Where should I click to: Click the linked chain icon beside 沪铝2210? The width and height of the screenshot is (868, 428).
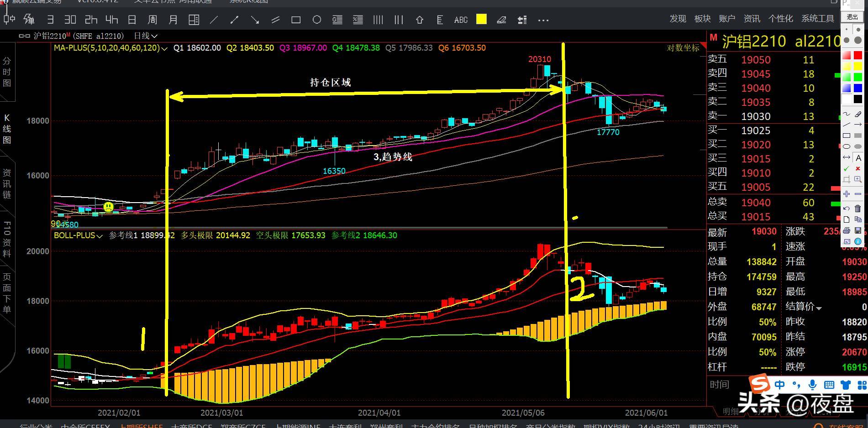(x=24, y=36)
